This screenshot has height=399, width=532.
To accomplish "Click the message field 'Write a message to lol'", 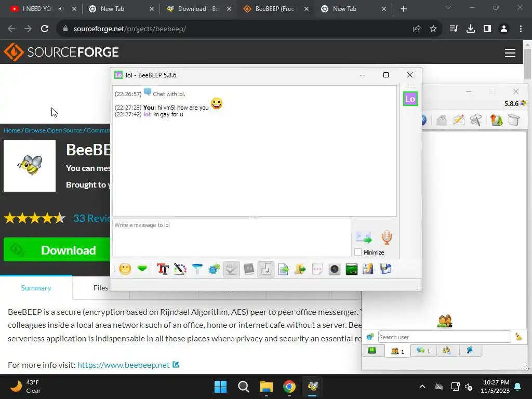I will tap(232, 238).
